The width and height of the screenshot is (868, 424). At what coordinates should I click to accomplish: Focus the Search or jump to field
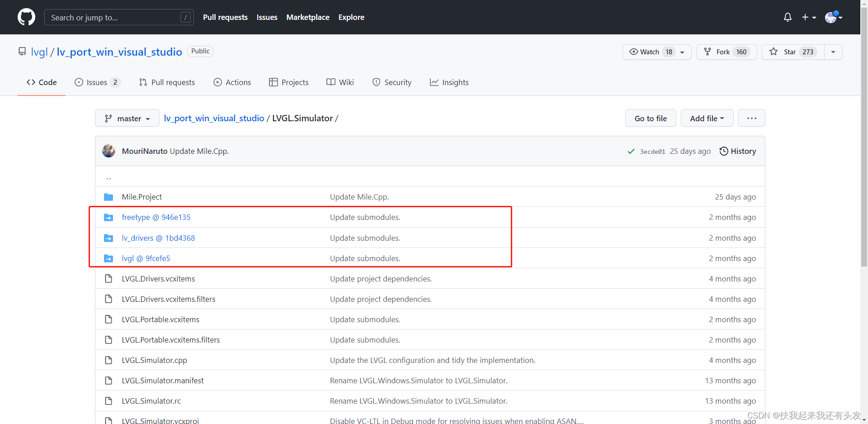coord(119,17)
